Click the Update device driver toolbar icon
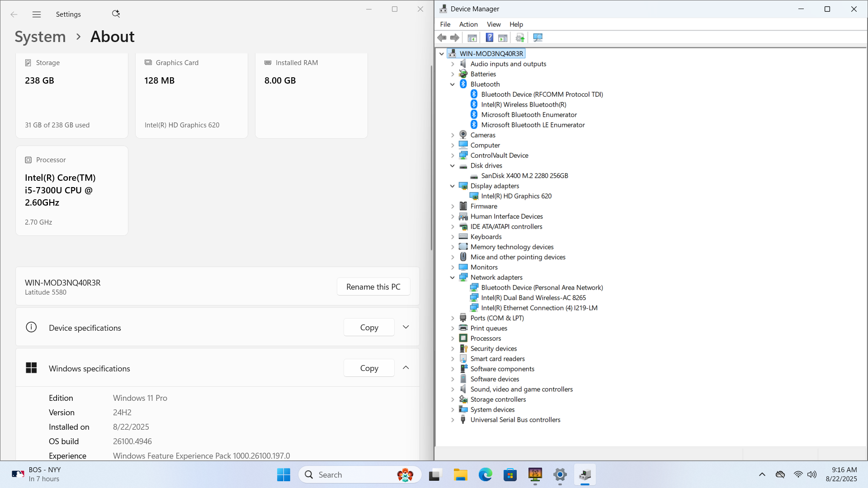 [x=520, y=38]
